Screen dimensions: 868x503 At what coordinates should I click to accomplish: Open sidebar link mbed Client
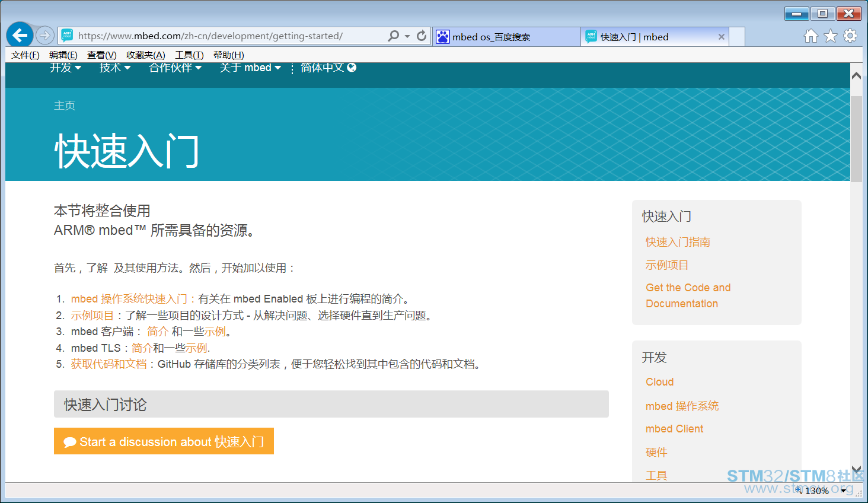(675, 429)
